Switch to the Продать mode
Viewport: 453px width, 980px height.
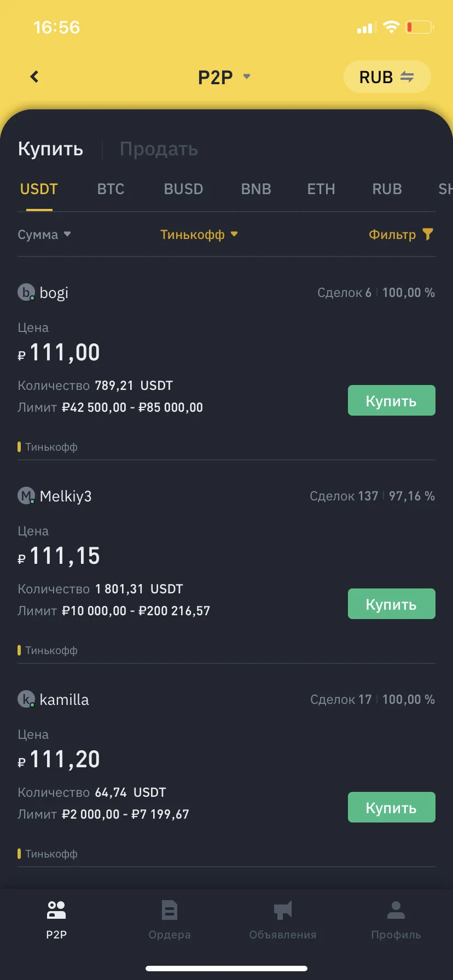click(x=159, y=149)
